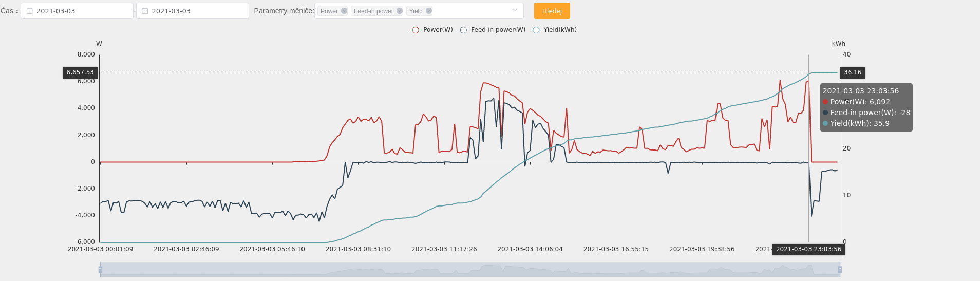The height and width of the screenshot is (281, 980).
Task: Click tooltip line Yield(kWh): 35.9
Action: tap(856, 123)
